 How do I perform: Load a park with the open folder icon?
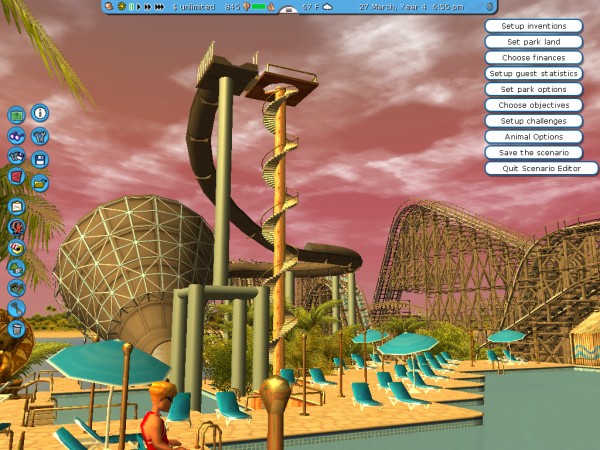tap(40, 184)
